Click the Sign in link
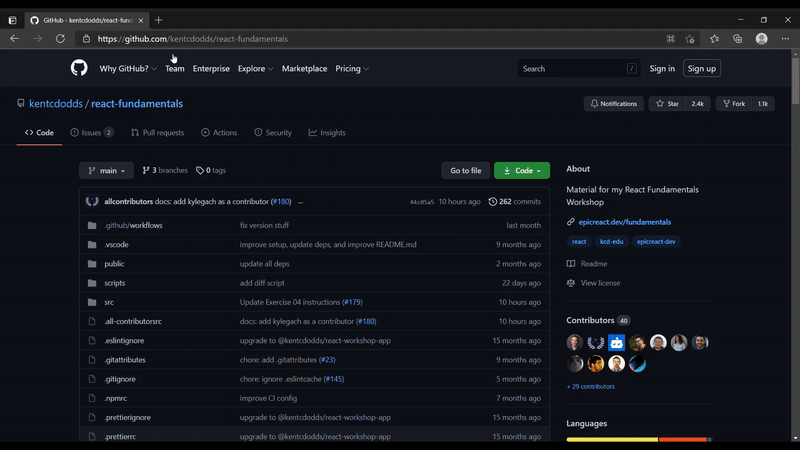800x450 pixels. [x=662, y=68]
